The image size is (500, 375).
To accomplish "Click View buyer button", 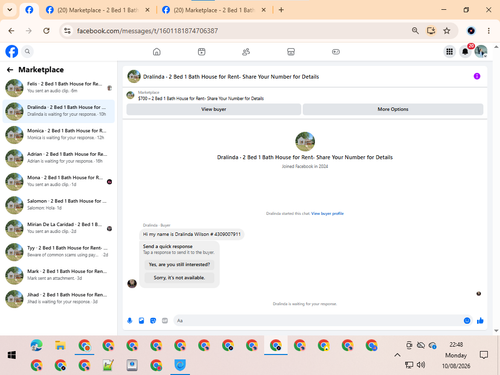I will [x=214, y=109].
